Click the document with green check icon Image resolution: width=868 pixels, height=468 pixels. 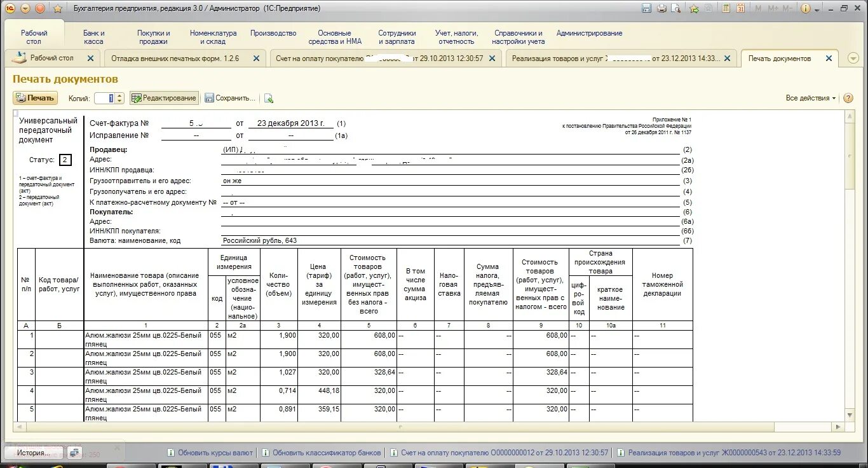pos(269,98)
